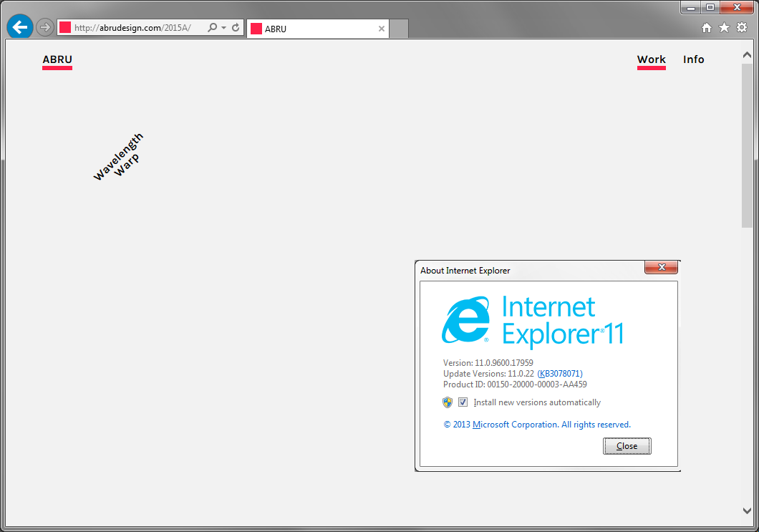759x532 pixels.
Task: Click the Home icon
Action: pyautogui.click(x=706, y=26)
